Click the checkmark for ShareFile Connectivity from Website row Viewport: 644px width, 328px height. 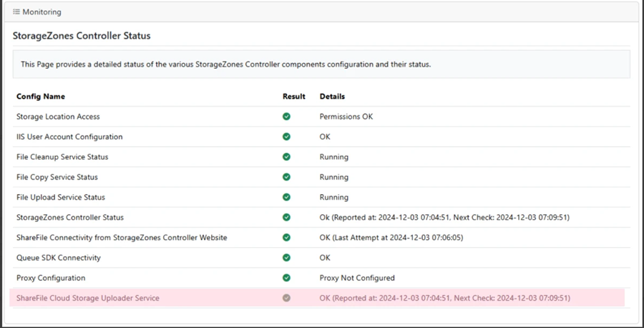coord(286,237)
